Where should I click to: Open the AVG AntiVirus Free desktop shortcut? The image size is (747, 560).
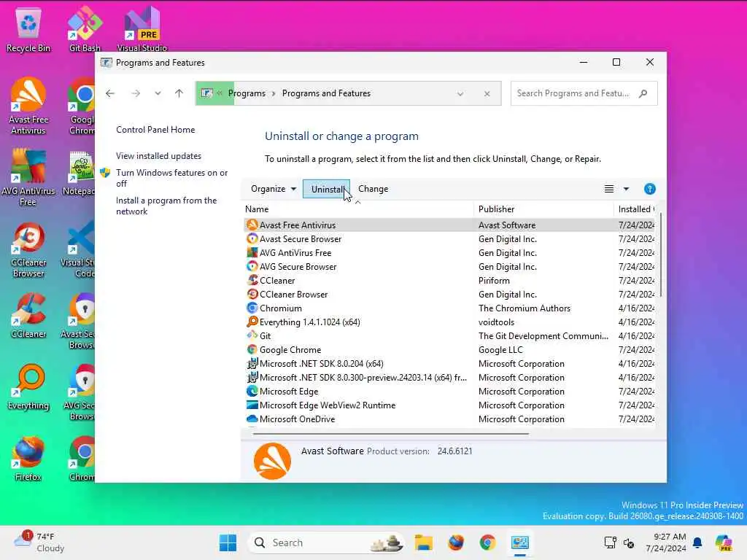tap(28, 177)
